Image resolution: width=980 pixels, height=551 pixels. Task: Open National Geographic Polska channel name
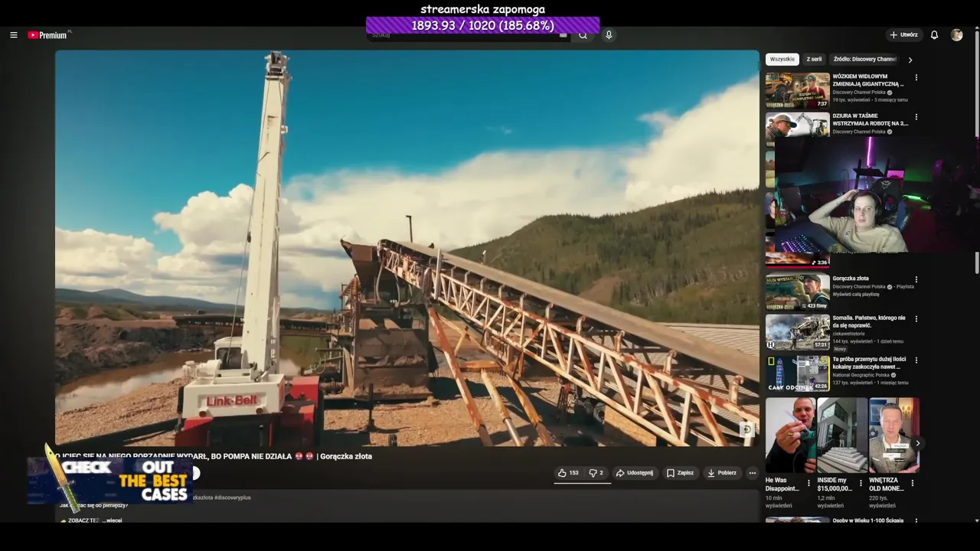point(861,375)
